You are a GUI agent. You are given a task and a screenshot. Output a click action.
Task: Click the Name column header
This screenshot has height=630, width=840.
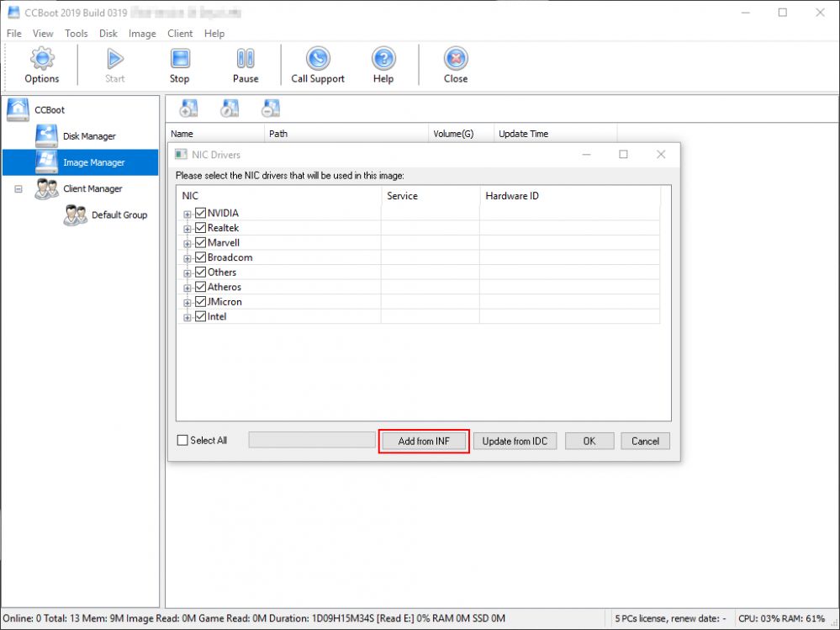[x=215, y=134]
